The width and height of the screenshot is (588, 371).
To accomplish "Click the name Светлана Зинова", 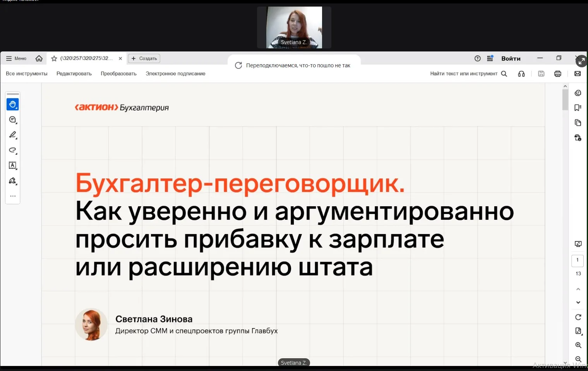I will pos(154,319).
